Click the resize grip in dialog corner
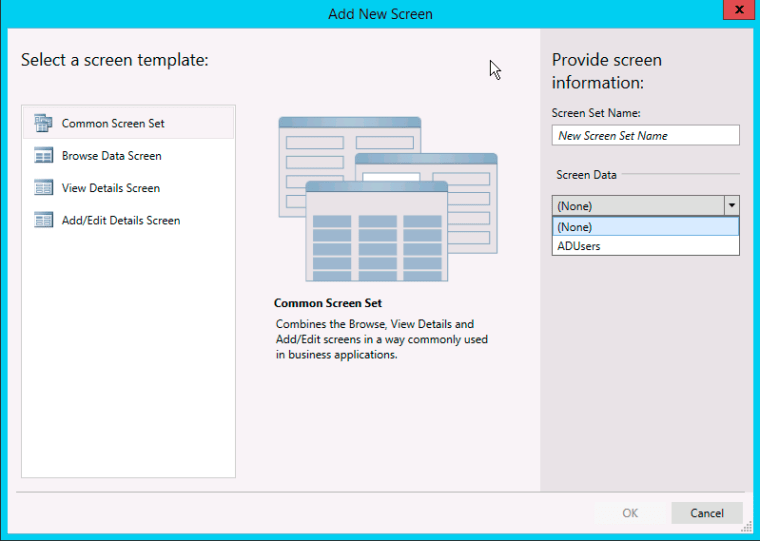Viewport: 760px width, 541px height. pyautogui.click(x=746, y=527)
